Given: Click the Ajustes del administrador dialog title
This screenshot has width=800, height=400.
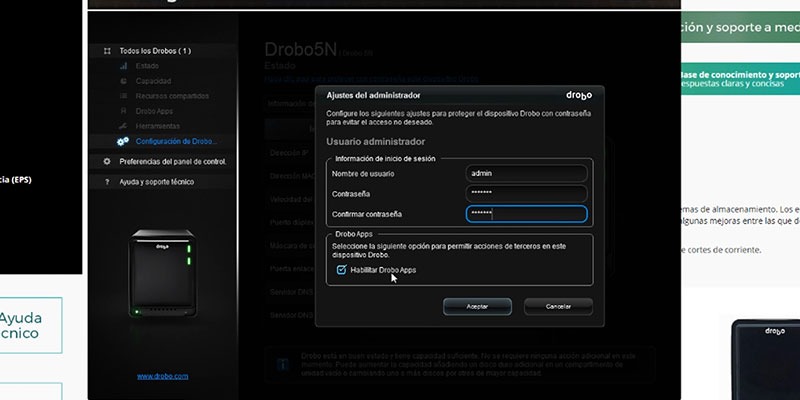Looking at the screenshot, I should [x=373, y=95].
